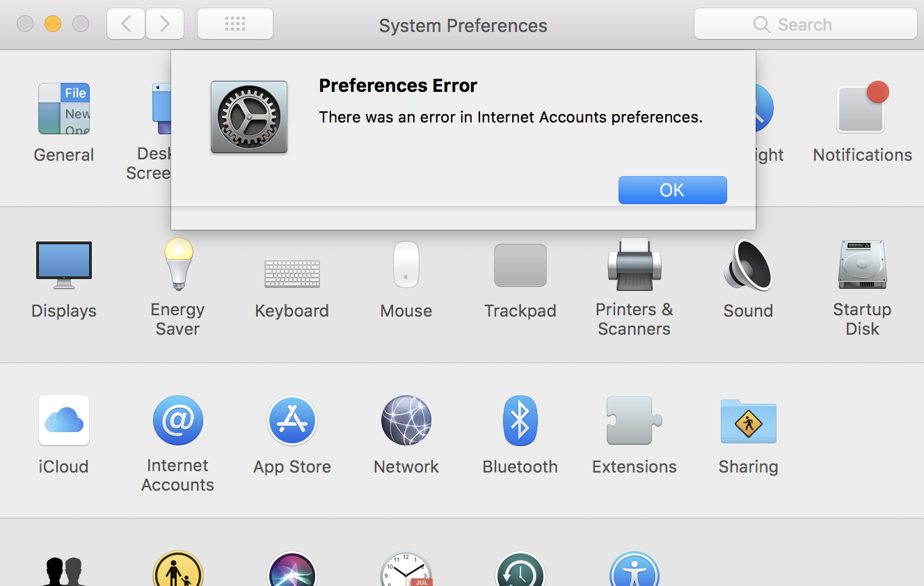Focus the Search field in the toolbar
The height and width of the screenshot is (586, 924).
(x=805, y=24)
